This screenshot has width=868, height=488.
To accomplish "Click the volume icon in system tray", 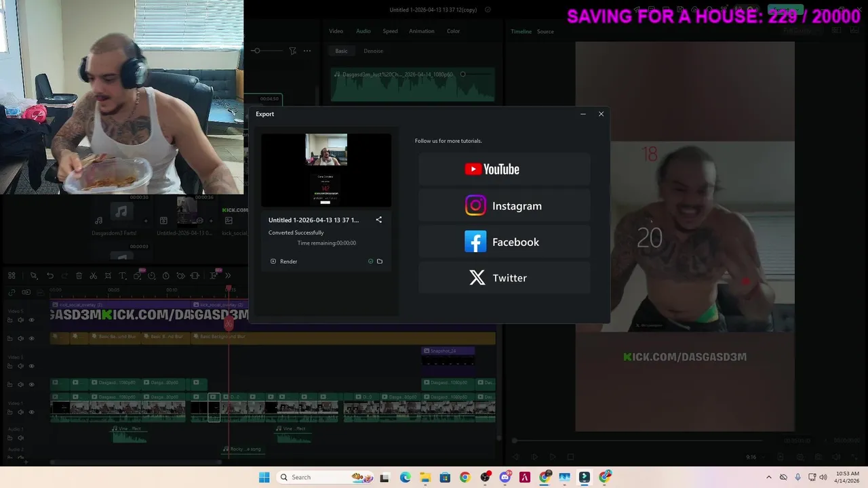I will click(823, 477).
